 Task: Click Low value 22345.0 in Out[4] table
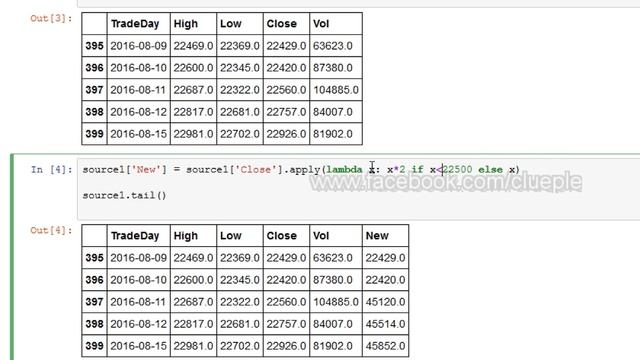[x=240, y=280]
